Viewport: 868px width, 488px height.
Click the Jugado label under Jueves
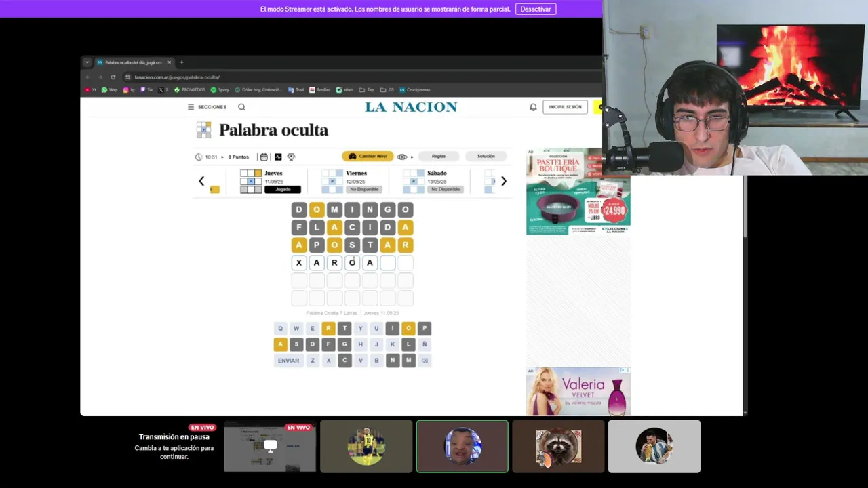[x=283, y=189]
